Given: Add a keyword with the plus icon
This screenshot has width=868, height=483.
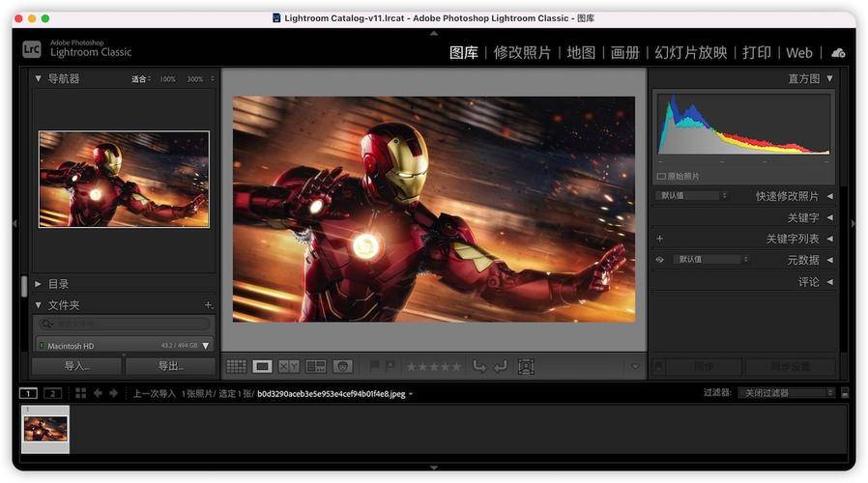Looking at the screenshot, I should [x=660, y=239].
